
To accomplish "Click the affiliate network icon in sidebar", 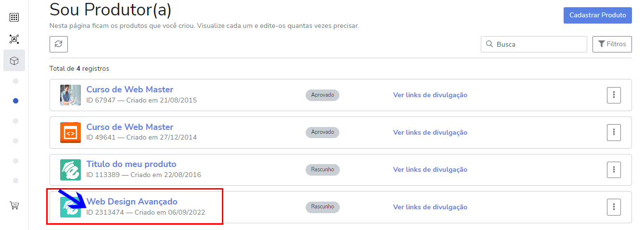I will 14,39.
